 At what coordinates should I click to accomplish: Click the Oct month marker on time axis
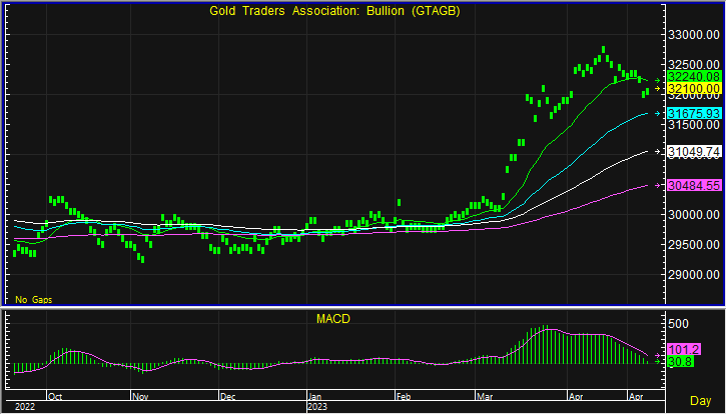[55, 397]
